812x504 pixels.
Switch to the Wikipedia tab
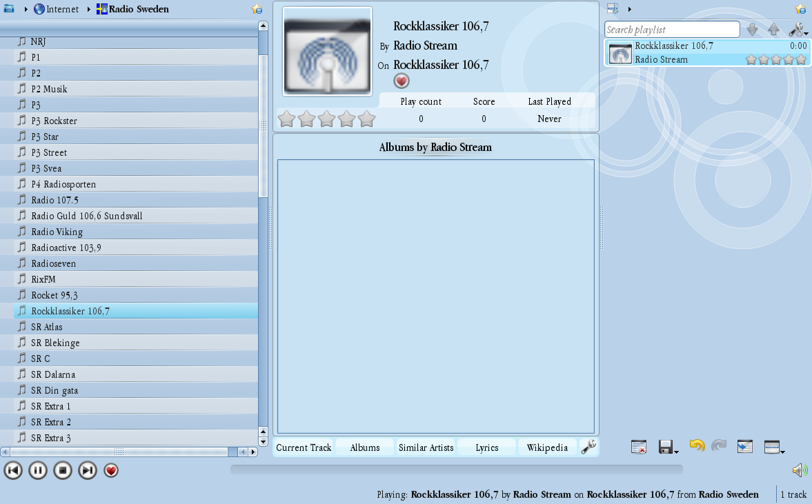[547, 447]
